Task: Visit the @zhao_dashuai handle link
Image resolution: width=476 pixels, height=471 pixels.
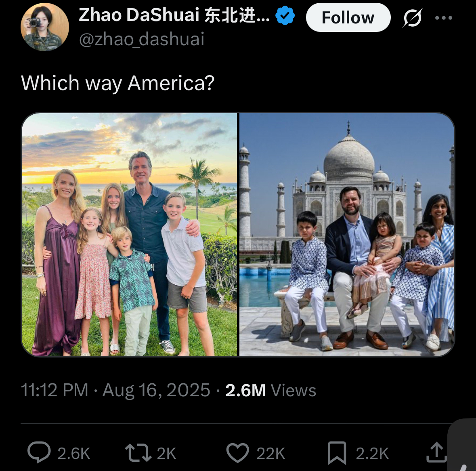Action: (141, 39)
